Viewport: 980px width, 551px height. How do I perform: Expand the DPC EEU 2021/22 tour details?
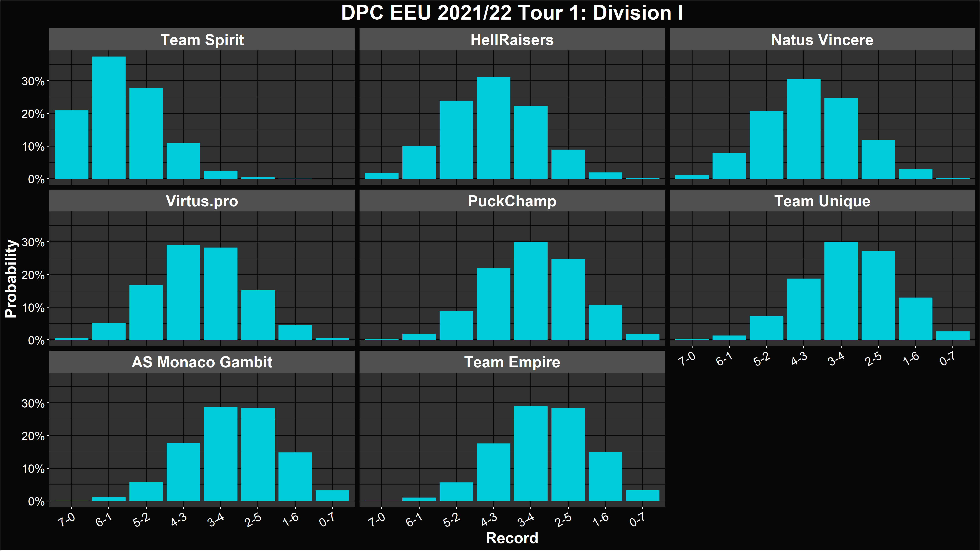pyautogui.click(x=490, y=12)
